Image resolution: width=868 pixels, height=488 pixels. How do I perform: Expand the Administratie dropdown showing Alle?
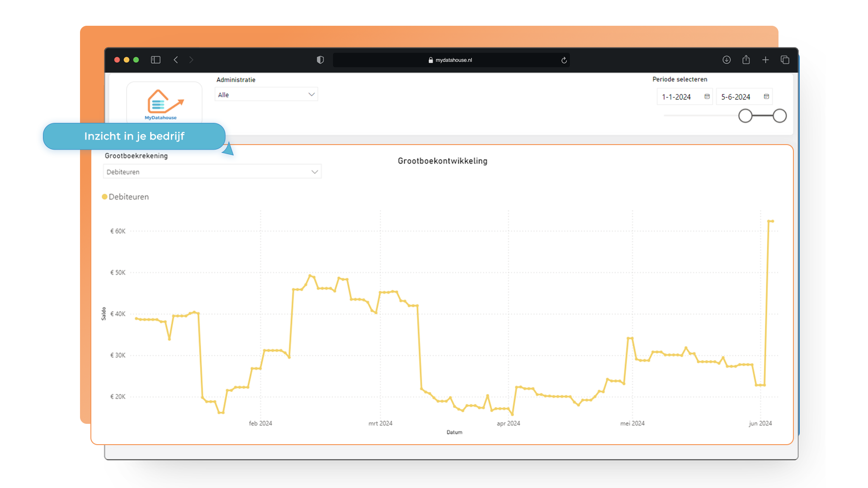[x=266, y=94]
